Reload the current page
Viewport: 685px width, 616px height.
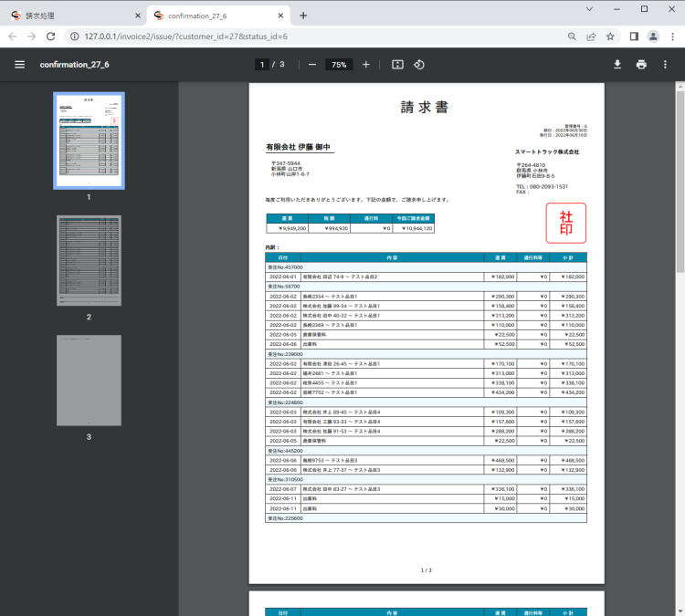[x=53, y=37]
